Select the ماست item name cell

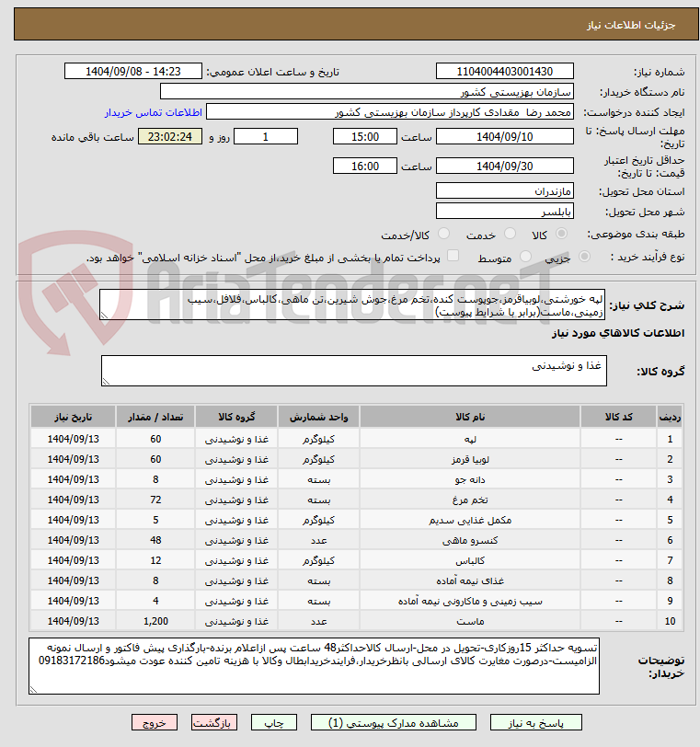(x=470, y=621)
